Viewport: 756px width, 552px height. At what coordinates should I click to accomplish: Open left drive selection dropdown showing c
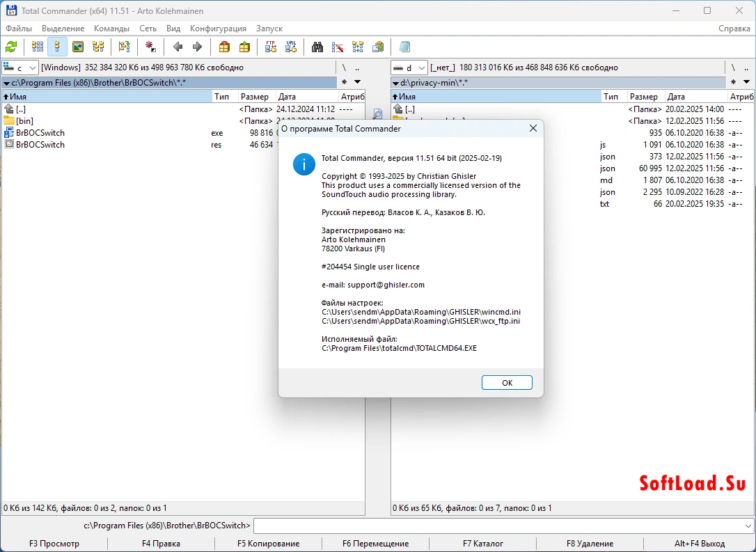pyautogui.click(x=20, y=68)
